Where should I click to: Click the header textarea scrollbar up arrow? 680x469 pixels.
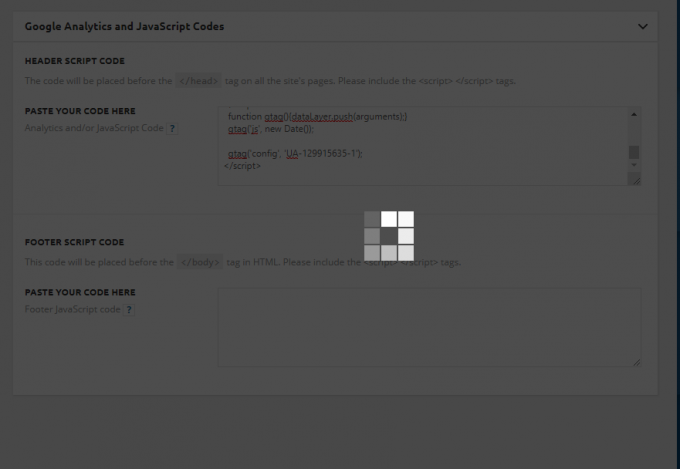coord(634,115)
